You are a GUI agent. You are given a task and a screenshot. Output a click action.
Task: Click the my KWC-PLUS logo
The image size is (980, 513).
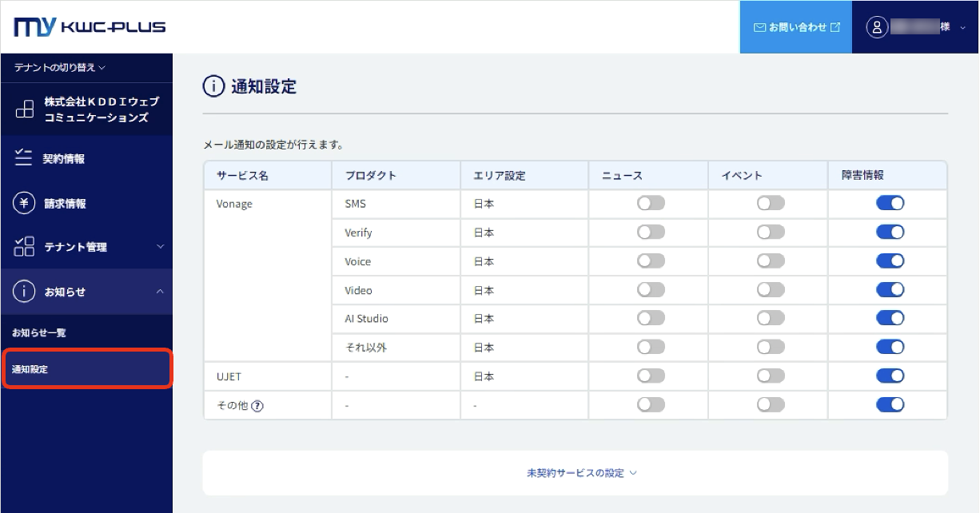[90, 27]
